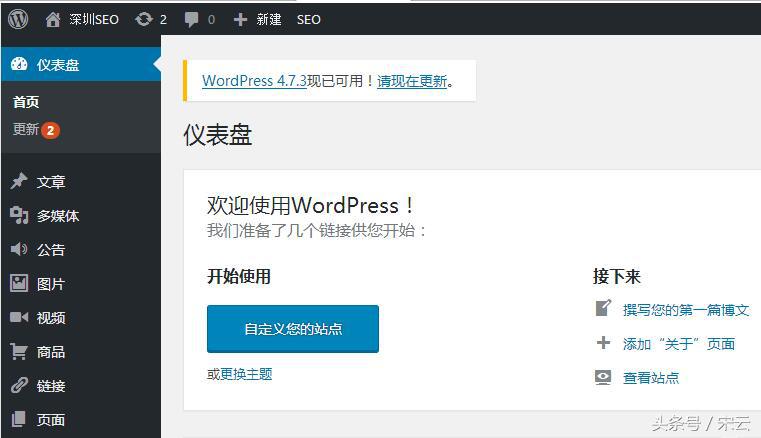Click the plus icon beside 新建

(240, 19)
